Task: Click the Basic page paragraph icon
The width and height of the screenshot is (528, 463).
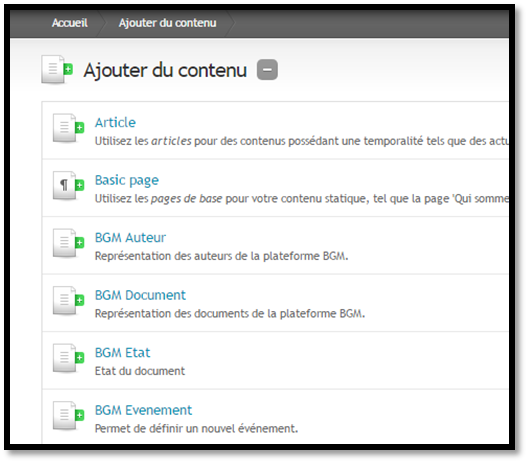Action: point(68,186)
